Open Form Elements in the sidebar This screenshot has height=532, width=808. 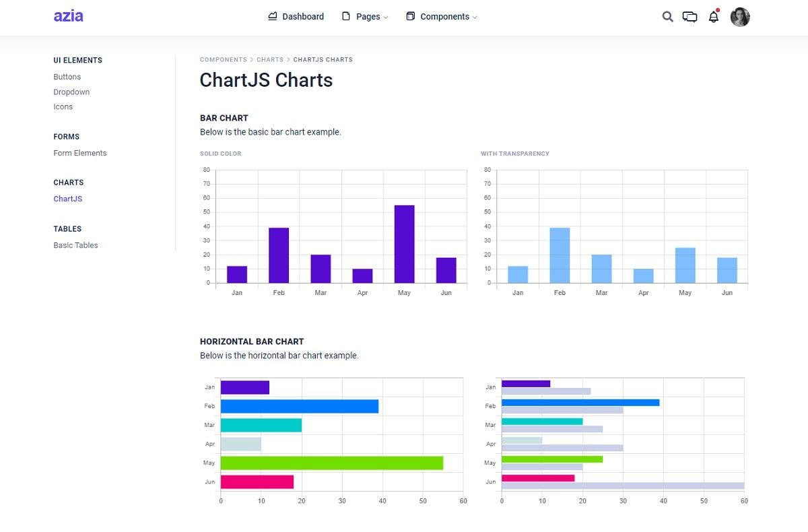pos(79,152)
